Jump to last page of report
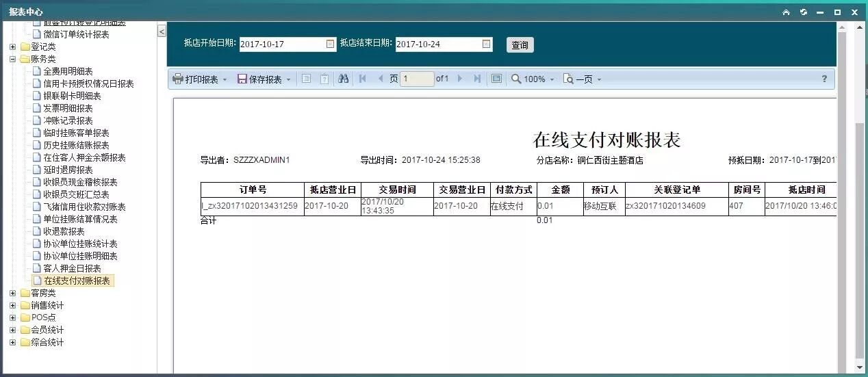The height and width of the screenshot is (377, 868). 477,79
